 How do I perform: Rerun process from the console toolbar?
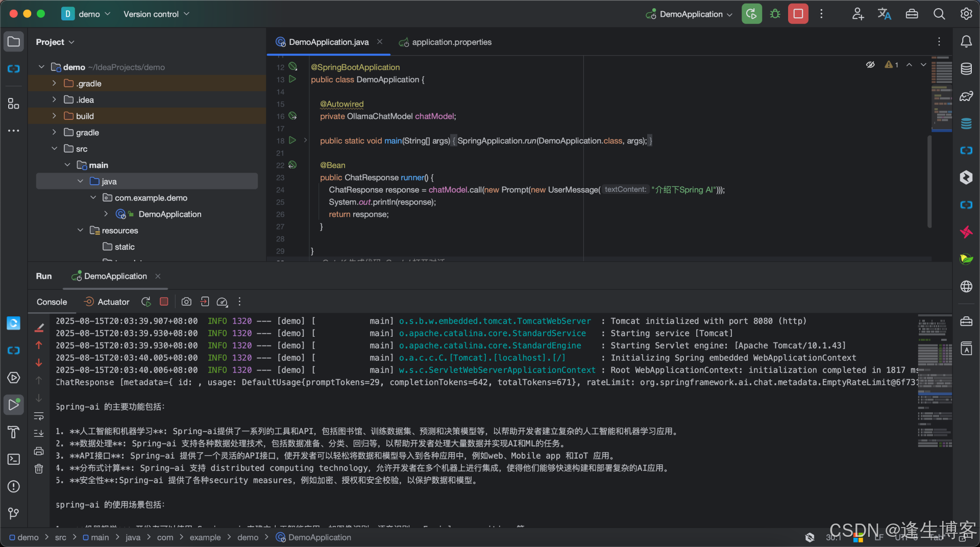coord(146,302)
